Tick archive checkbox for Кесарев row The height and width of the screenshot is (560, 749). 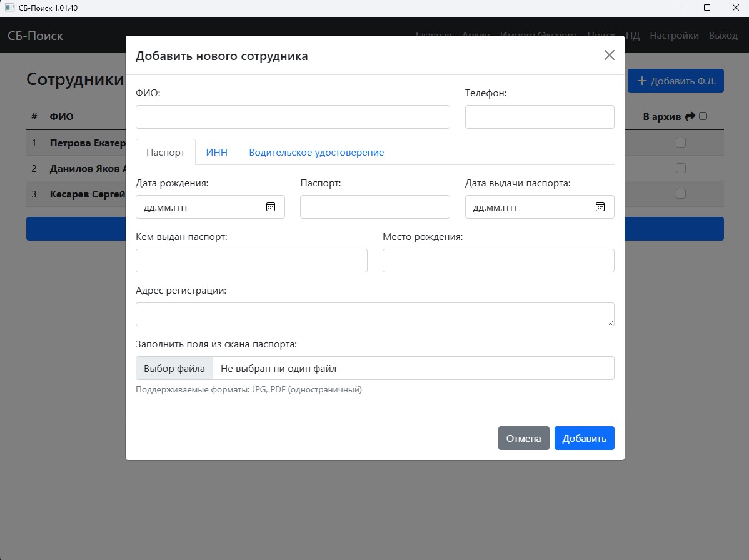click(681, 194)
